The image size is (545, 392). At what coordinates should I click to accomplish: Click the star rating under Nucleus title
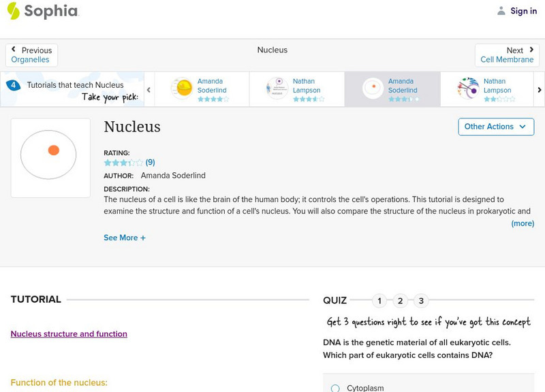click(123, 163)
